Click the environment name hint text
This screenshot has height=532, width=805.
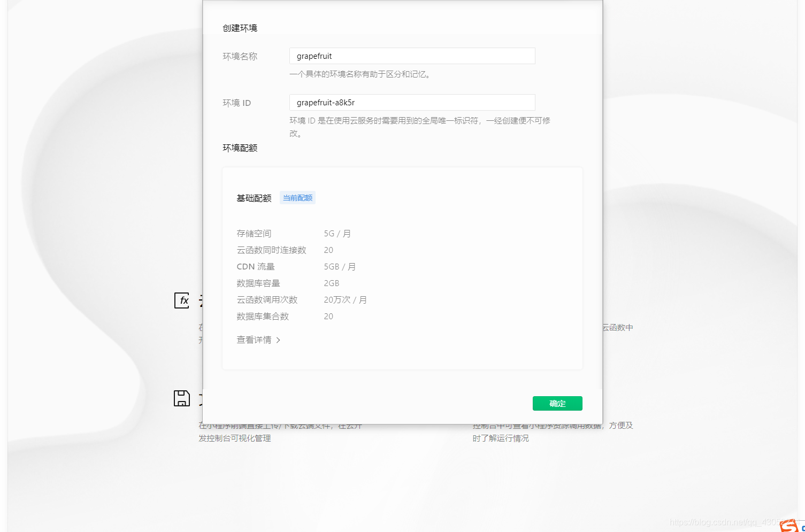point(361,74)
